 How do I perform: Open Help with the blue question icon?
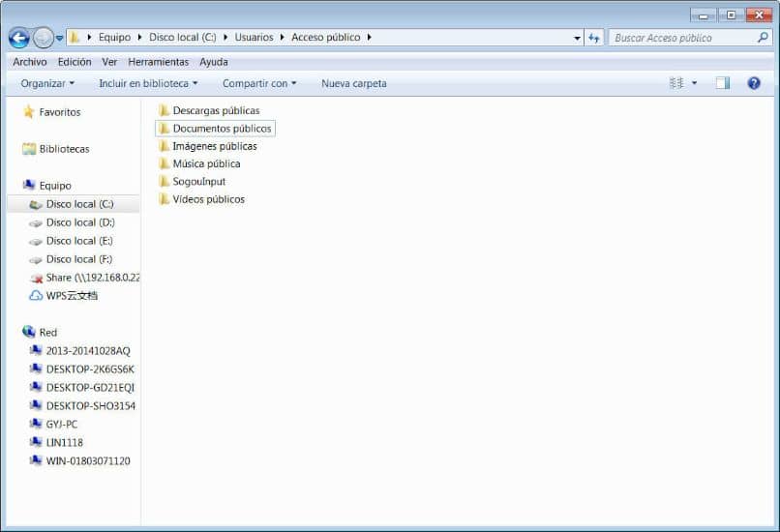tap(754, 83)
